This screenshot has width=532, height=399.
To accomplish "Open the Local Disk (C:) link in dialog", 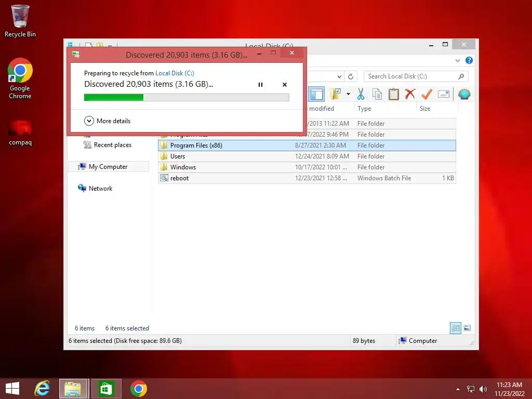I will pyautogui.click(x=175, y=73).
